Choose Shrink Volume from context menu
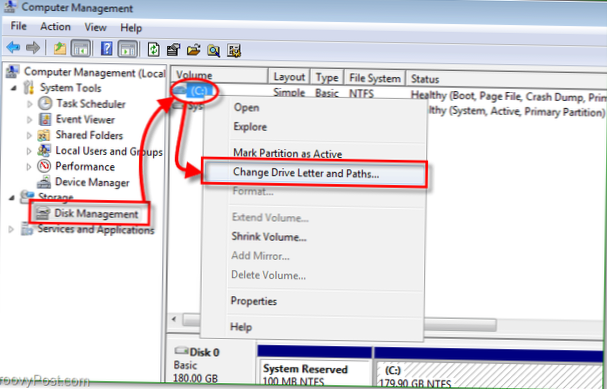The width and height of the screenshot is (607, 389). point(269,236)
